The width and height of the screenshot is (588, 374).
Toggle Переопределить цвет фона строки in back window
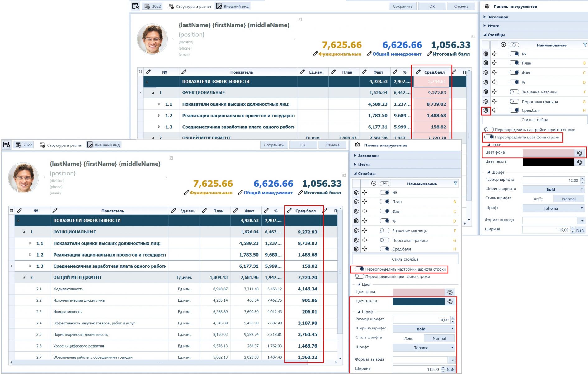pos(489,137)
